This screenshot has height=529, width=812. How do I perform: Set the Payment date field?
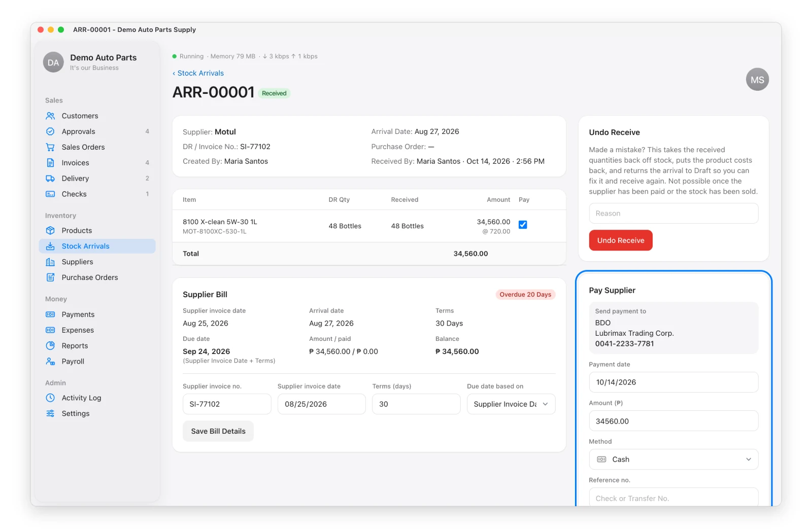(x=673, y=382)
